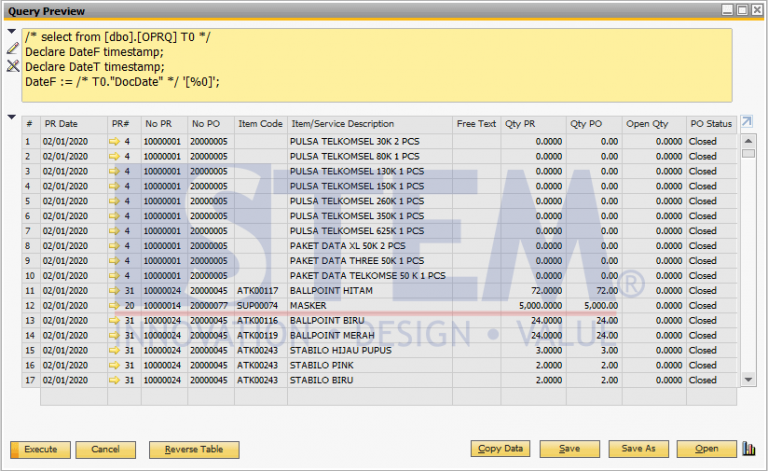Sort by the Item Code column header
768x471 pixels.
(x=261, y=124)
